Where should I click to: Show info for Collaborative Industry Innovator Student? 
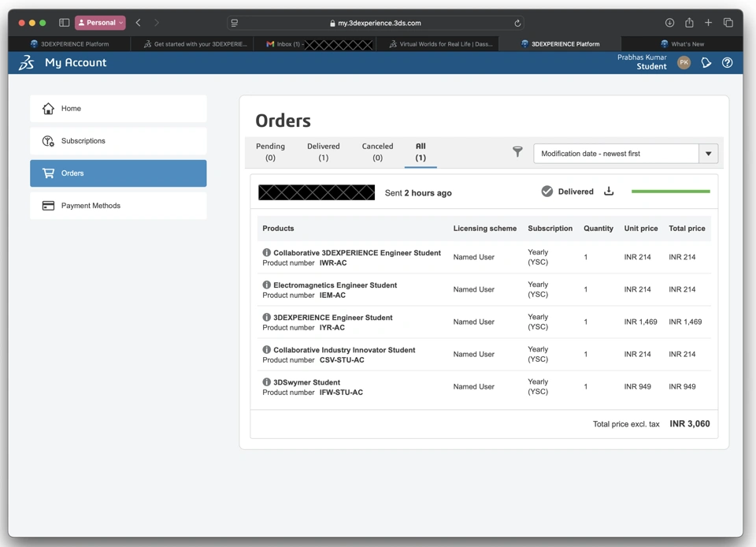[x=266, y=349]
